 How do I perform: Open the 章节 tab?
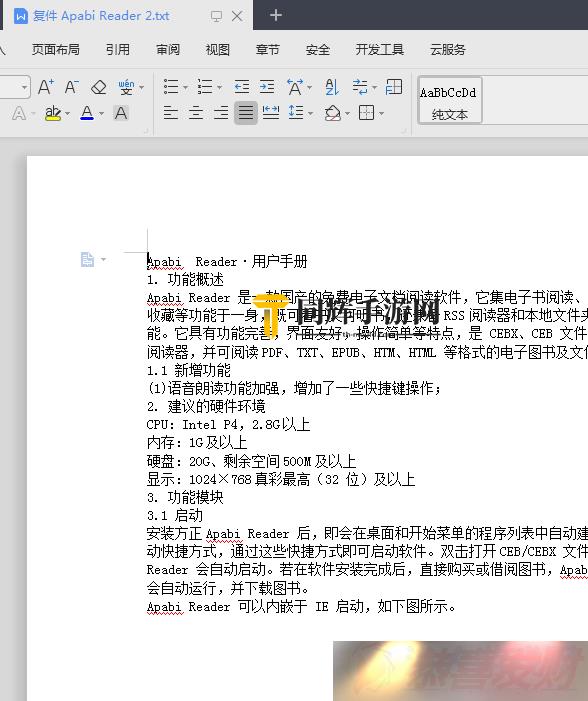point(268,49)
